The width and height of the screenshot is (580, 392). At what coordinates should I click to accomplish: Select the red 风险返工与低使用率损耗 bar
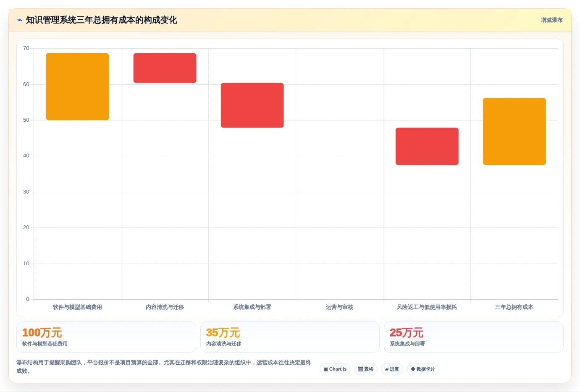427,146
